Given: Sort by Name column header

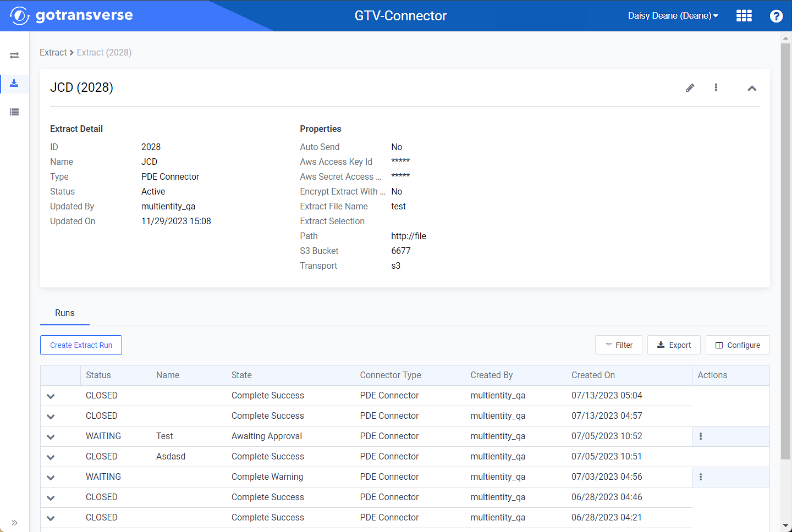Looking at the screenshot, I should [x=168, y=375].
